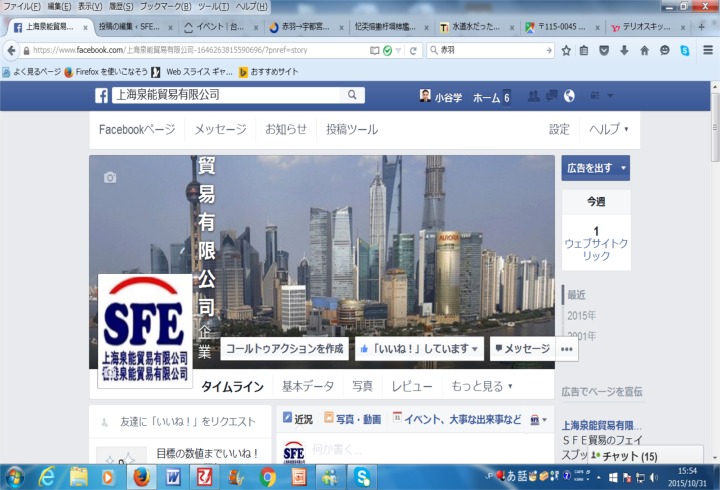The width and height of the screenshot is (720, 490).
Task: Open the 投稿ツール admin tab
Action: [352, 130]
